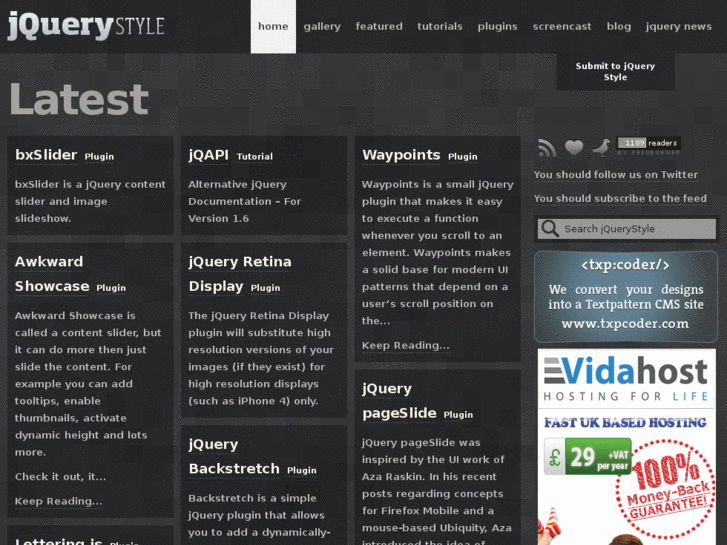727x545 pixels.
Task: Click the search magnifier icon
Action: [550, 229]
